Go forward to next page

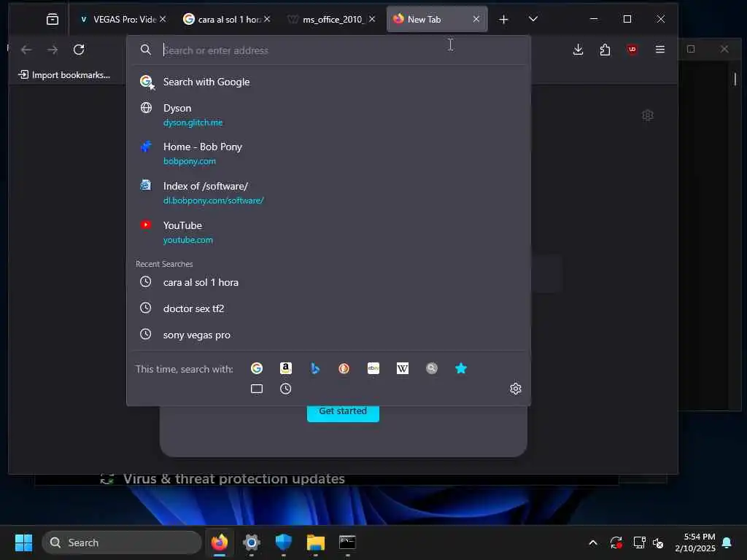(53, 50)
